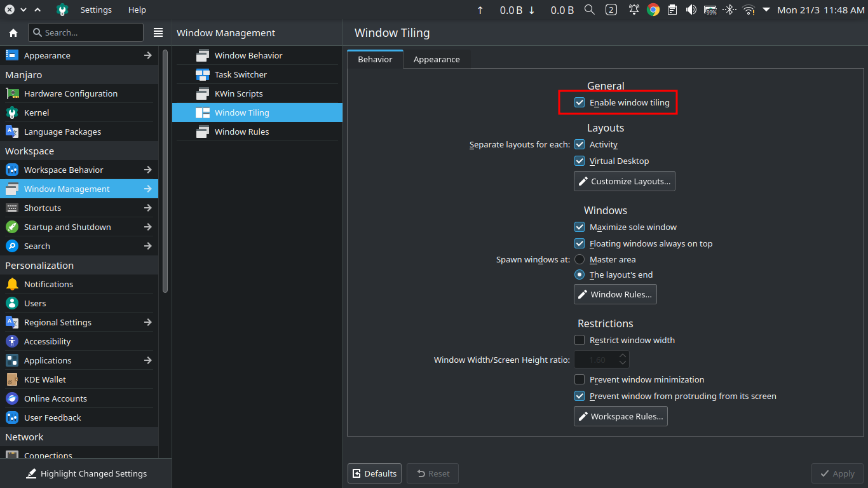868x488 pixels.
Task: Click the volume speaker tray icon
Action: [x=691, y=10]
